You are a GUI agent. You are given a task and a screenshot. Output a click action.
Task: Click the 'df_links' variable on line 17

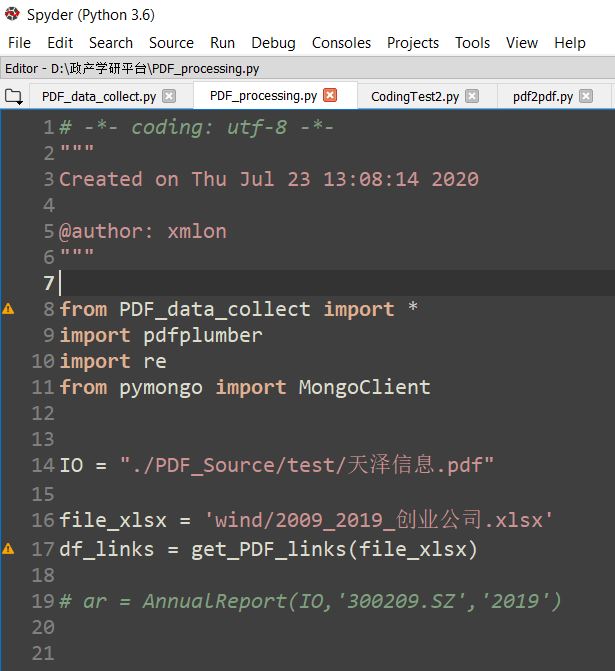tap(107, 549)
